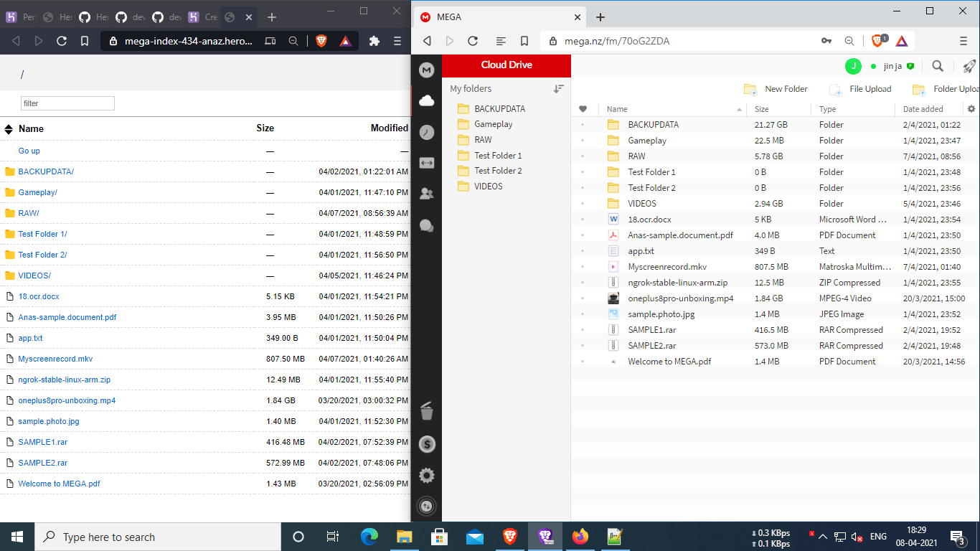This screenshot has height=551, width=980.
Task: Open MEGA chat with the speech bubble icon
Action: tap(427, 225)
